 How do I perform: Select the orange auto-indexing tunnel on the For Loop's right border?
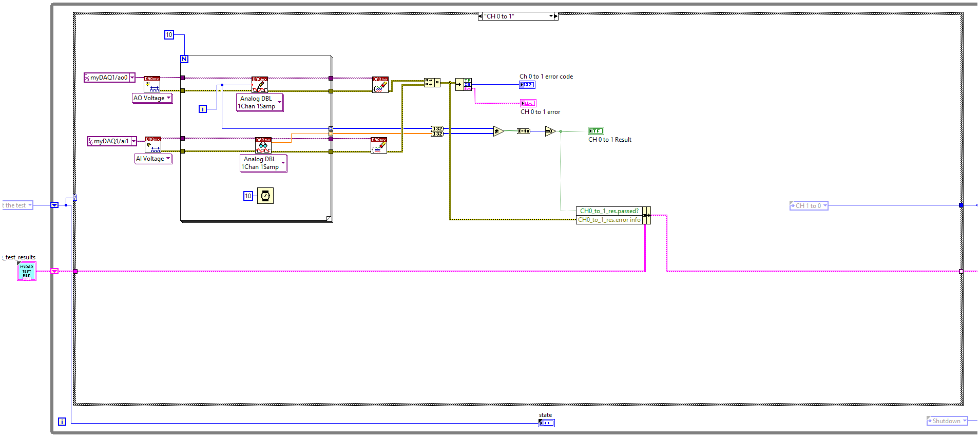pyautogui.click(x=331, y=134)
